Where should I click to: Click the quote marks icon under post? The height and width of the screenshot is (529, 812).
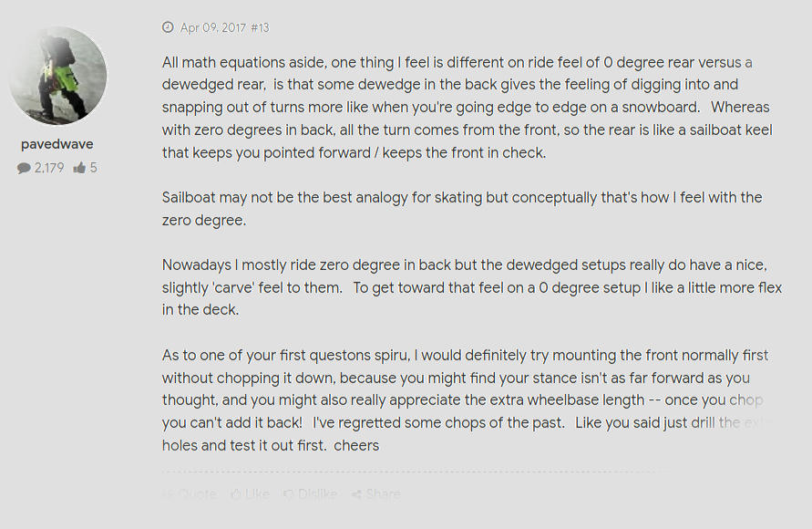coord(168,493)
